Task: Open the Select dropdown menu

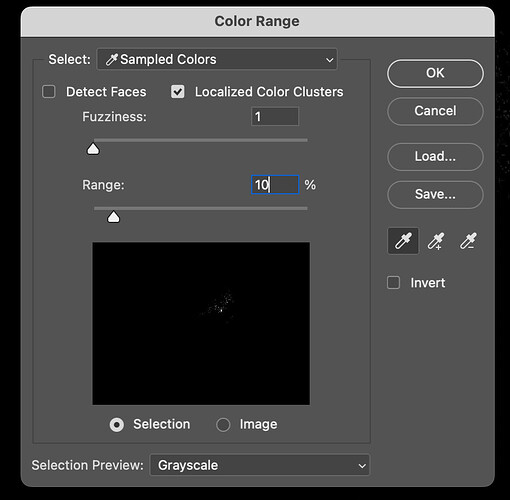Action: click(217, 59)
